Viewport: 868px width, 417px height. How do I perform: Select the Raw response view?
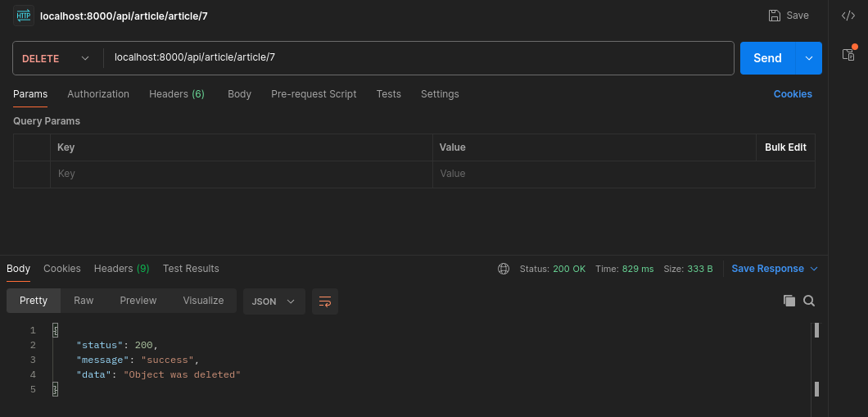pos(84,301)
